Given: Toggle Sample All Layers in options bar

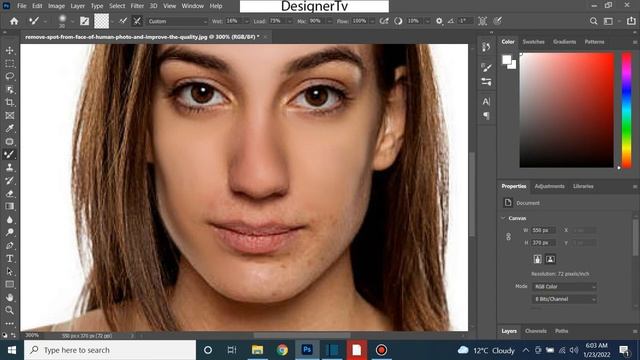Looking at the screenshot, I should [x=482, y=21].
